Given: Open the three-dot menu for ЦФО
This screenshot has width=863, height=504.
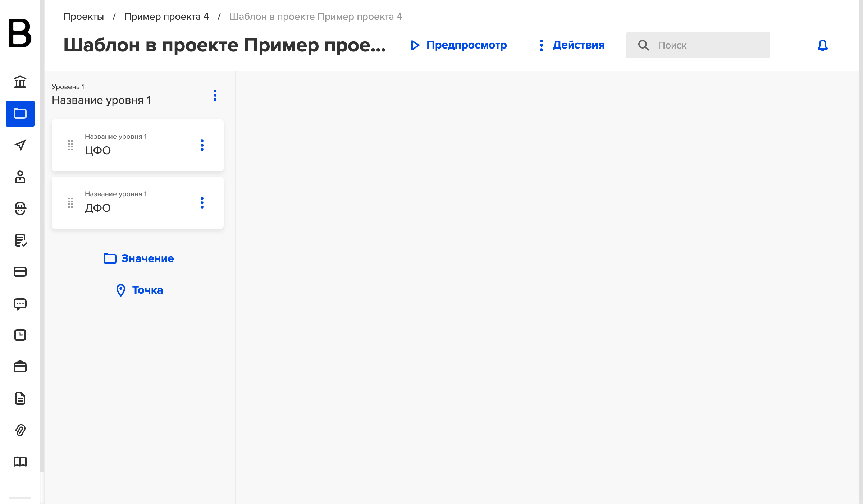Looking at the screenshot, I should coord(202,145).
